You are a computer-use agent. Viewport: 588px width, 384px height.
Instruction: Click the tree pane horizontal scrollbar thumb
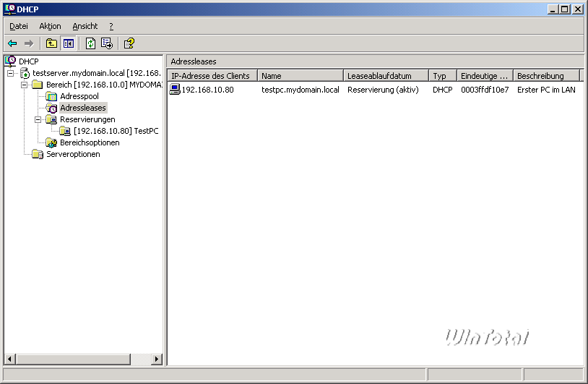[x=73, y=359]
